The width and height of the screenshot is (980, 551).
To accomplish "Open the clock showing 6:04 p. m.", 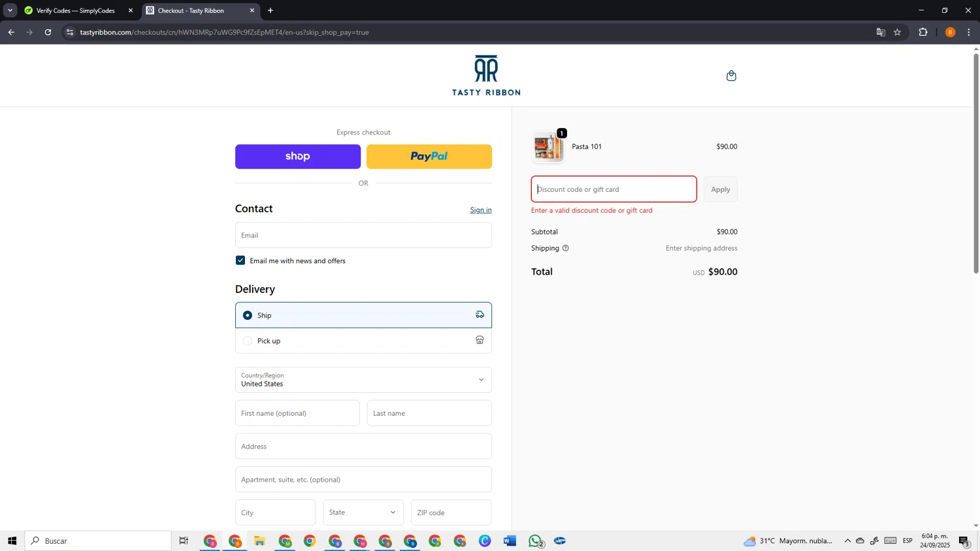I will pyautogui.click(x=935, y=541).
